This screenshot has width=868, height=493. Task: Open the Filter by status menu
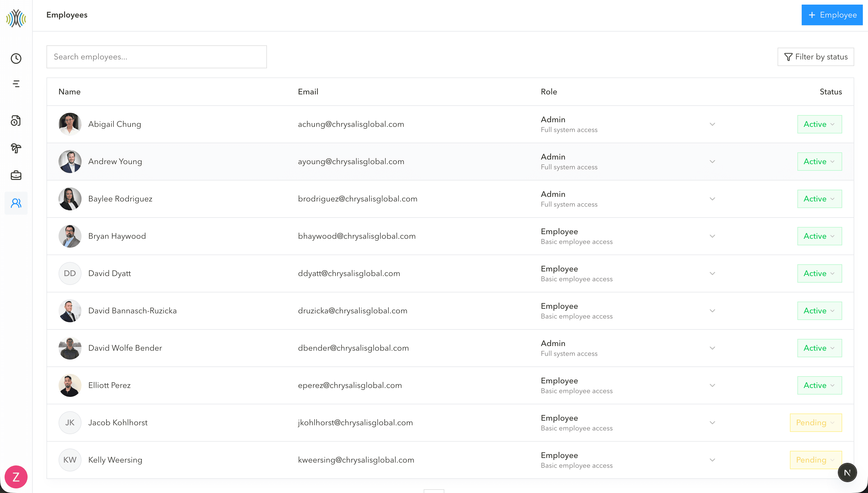815,57
